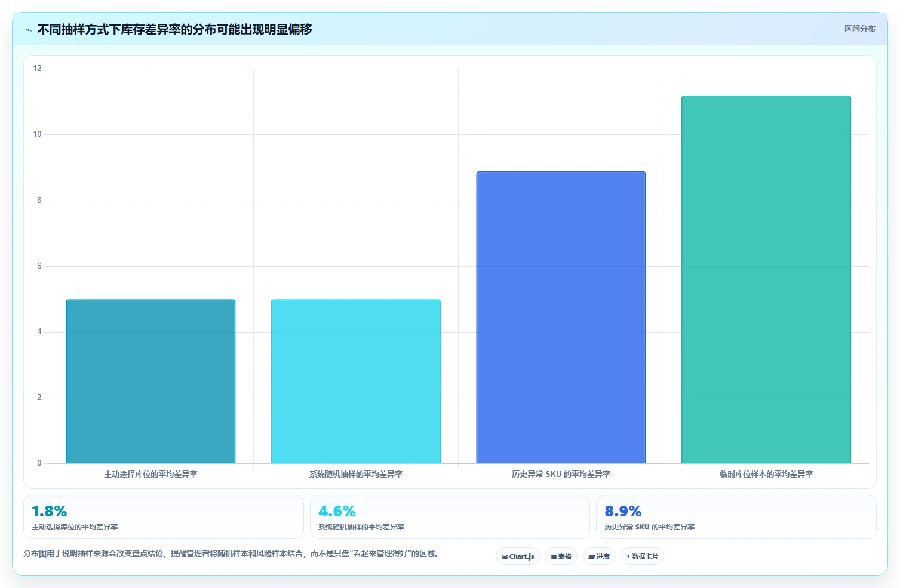Click axis label 系统随机抽样的平均差异率
The image size is (900, 588).
356,474
